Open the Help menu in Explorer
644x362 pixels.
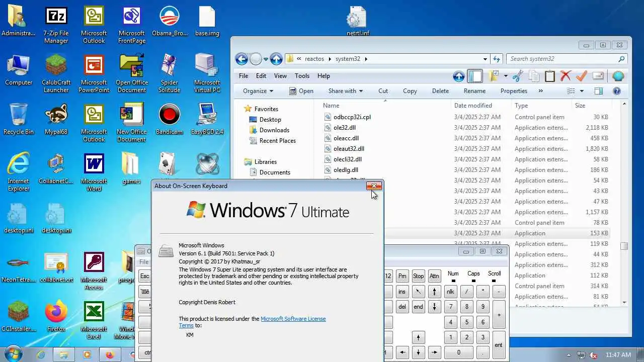324,76
